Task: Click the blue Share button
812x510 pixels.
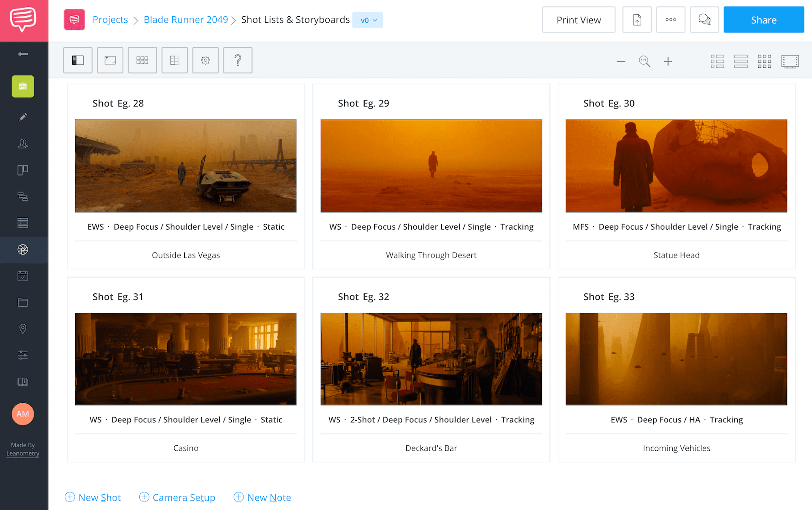Action: point(764,20)
